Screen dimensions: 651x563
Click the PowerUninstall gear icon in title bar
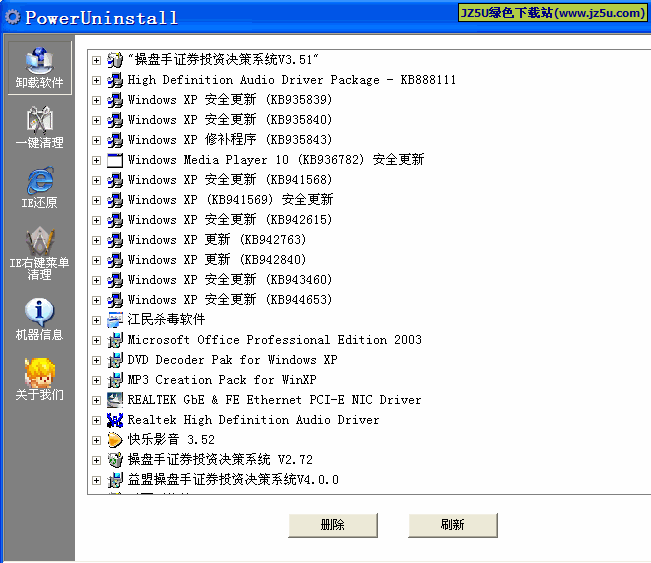12,17
